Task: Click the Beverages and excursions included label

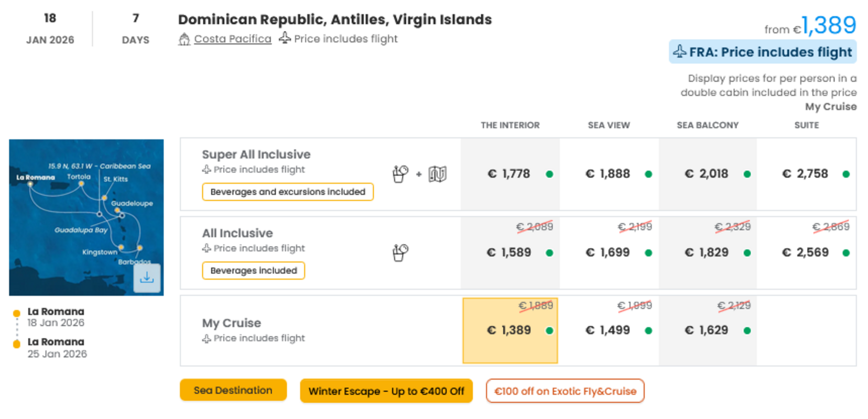Action: point(288,192)
